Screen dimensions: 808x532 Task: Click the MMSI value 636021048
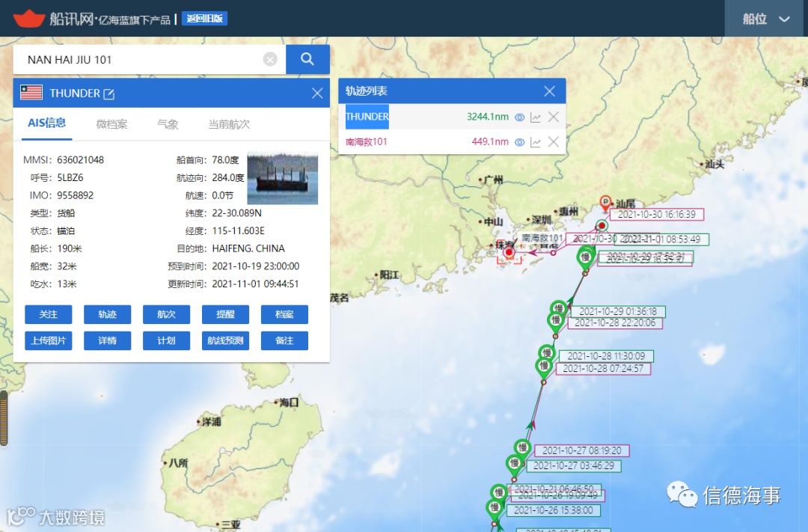80,160
